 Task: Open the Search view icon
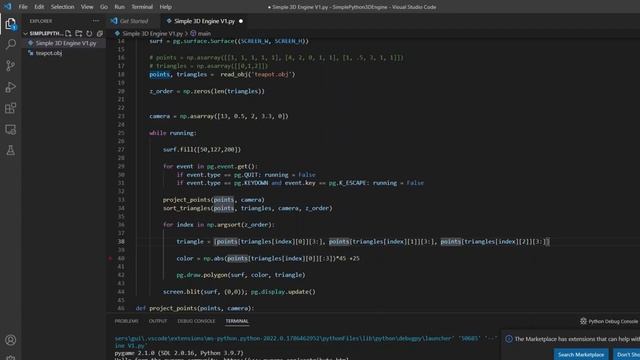11,44
